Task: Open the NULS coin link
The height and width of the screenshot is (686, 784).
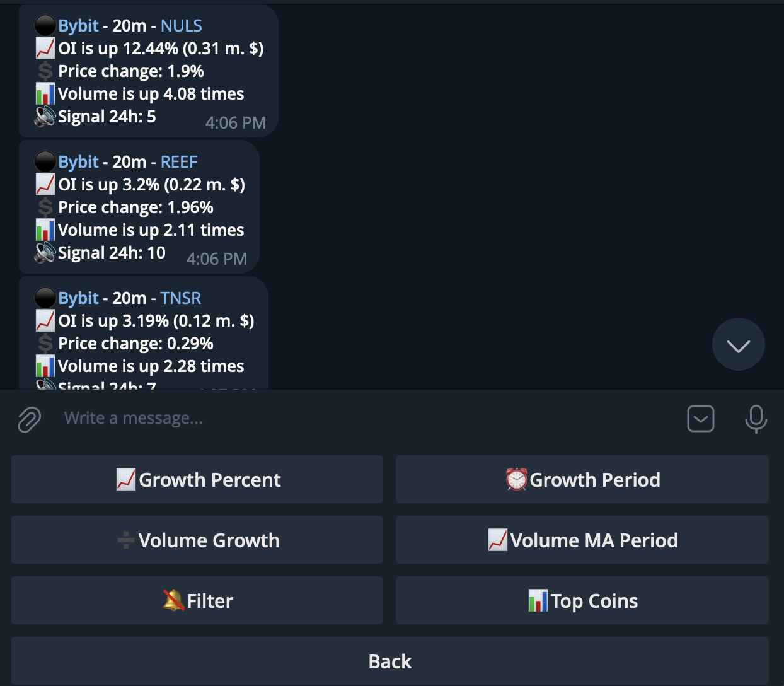Action: [181, 25]
